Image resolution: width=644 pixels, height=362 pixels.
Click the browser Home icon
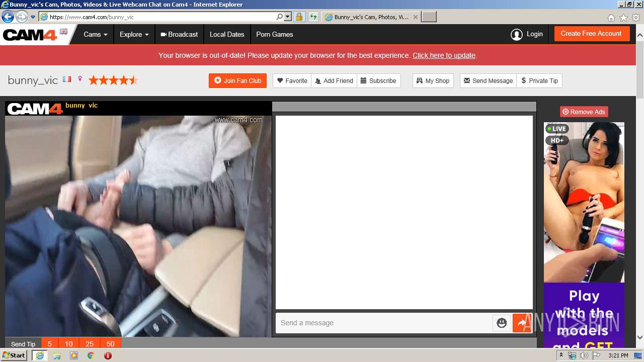(x=611, y=18)
